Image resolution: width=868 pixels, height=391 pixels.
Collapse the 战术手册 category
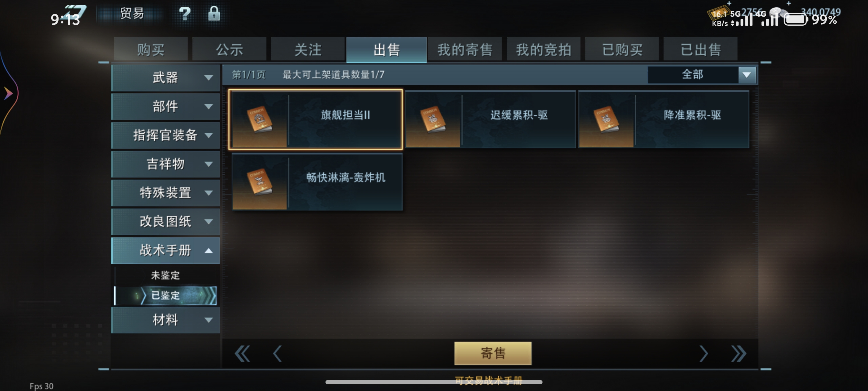click(x=165, y=250)
